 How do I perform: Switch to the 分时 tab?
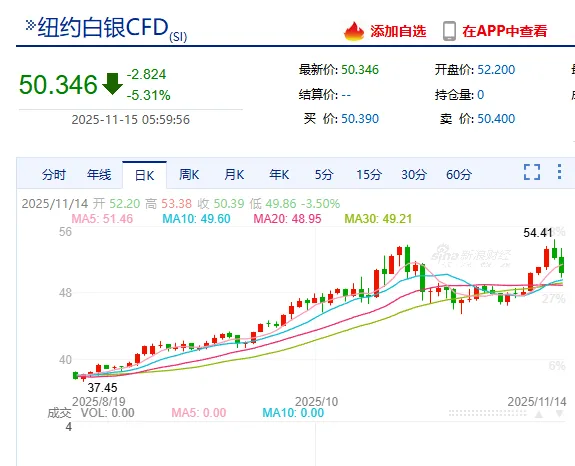[x=54, y=175]
